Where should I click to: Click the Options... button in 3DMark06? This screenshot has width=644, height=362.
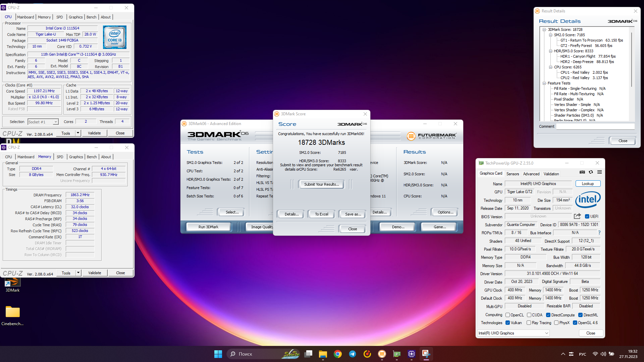tap(445, 212)
